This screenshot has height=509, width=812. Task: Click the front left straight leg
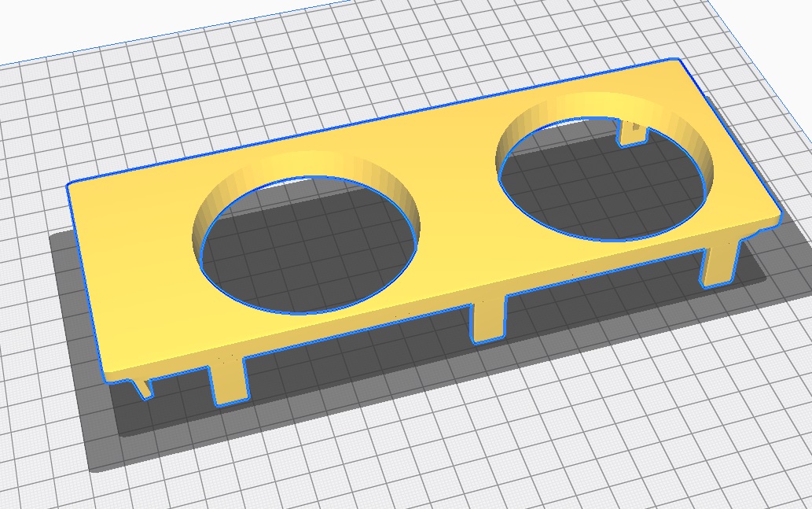(x=229, y=382)
